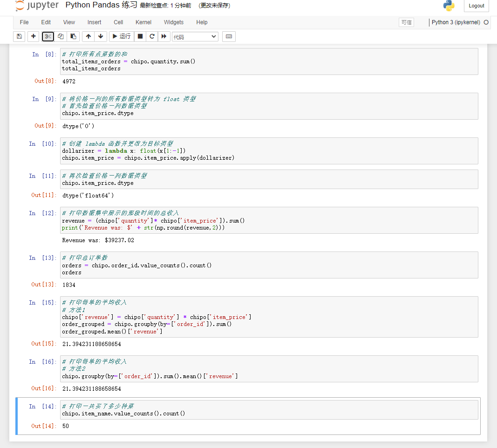Click the Logout button

pyautogui.click(x=477, y=6)
